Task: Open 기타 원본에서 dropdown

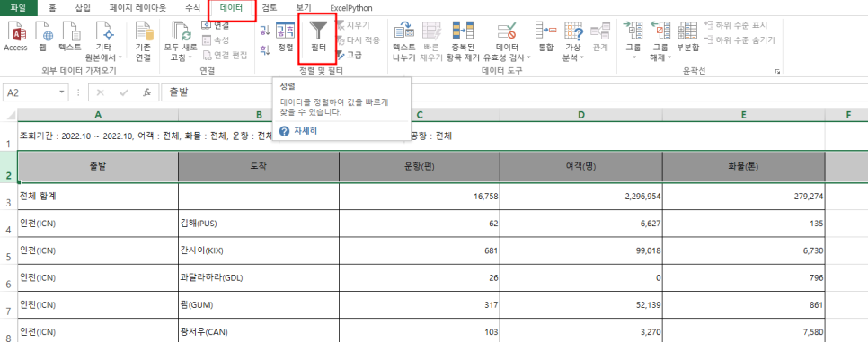Action: 103,41
